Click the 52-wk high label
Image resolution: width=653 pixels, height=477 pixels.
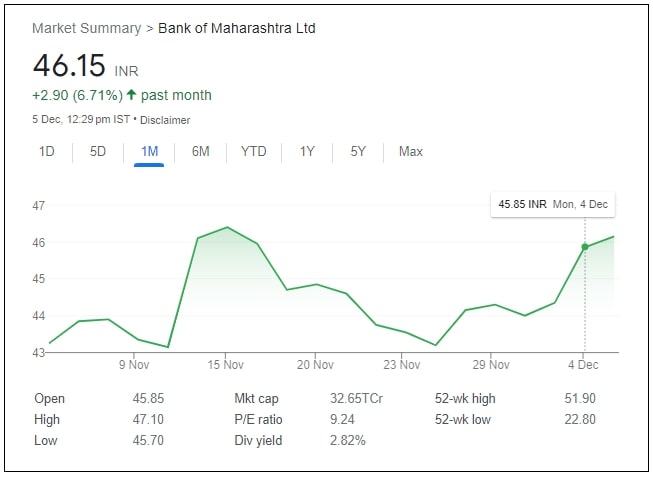tap(465, 399)
